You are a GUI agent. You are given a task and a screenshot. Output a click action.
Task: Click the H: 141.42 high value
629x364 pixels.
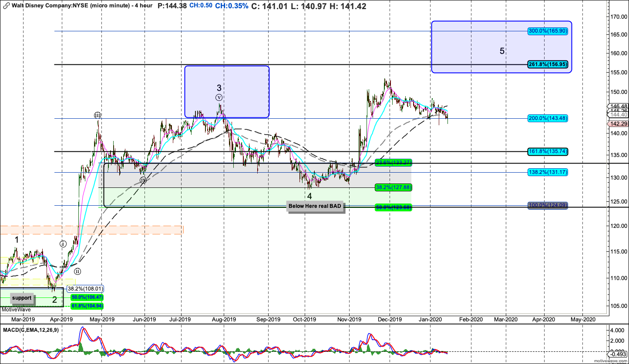(x=348, y=6)
